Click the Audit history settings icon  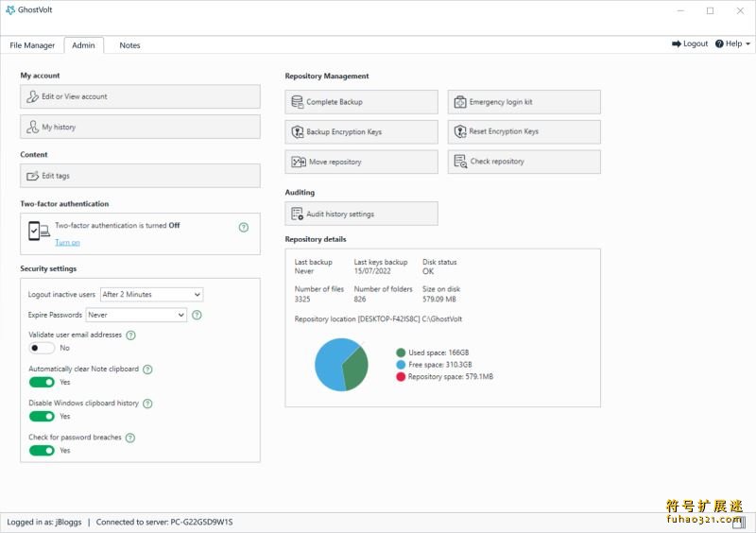(x=298, y=214)
